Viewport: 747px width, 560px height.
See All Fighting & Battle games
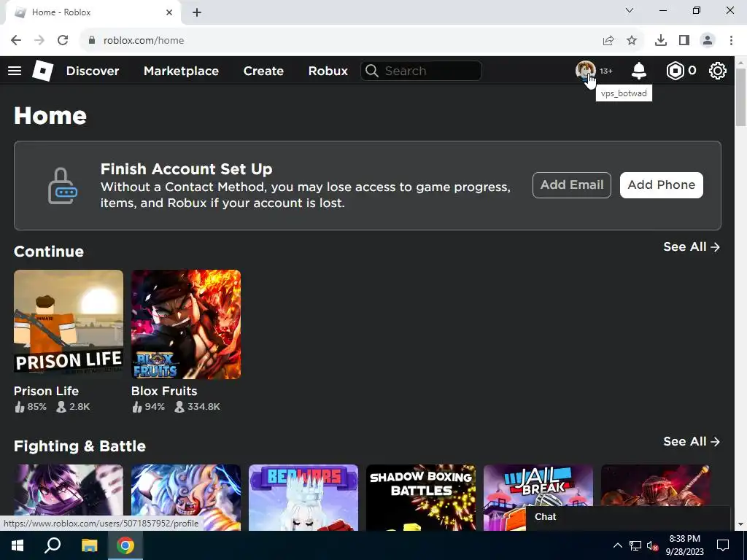pos(692,441)
